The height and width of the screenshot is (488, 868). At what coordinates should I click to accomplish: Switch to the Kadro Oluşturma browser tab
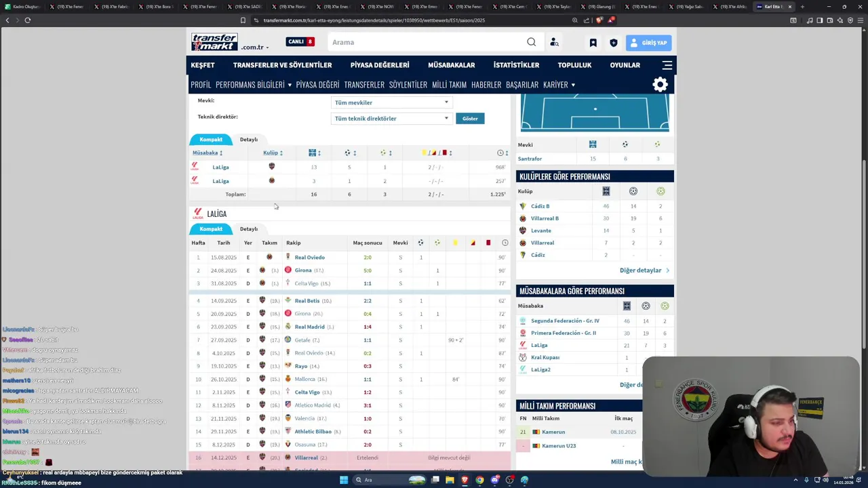[22, 7]
